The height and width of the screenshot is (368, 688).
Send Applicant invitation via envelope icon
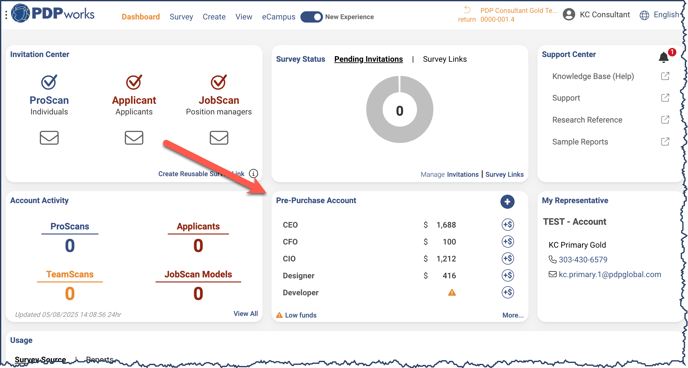click(134, 138)
